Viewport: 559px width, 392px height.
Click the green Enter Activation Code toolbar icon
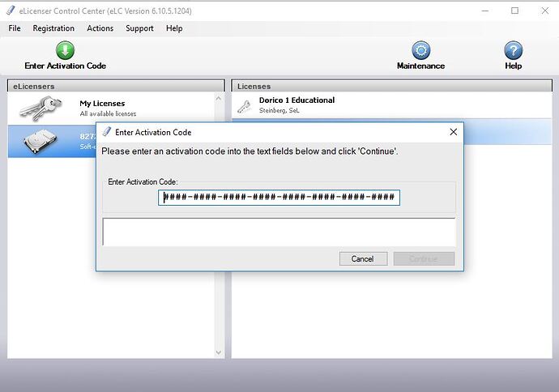[x=65, y=50]
